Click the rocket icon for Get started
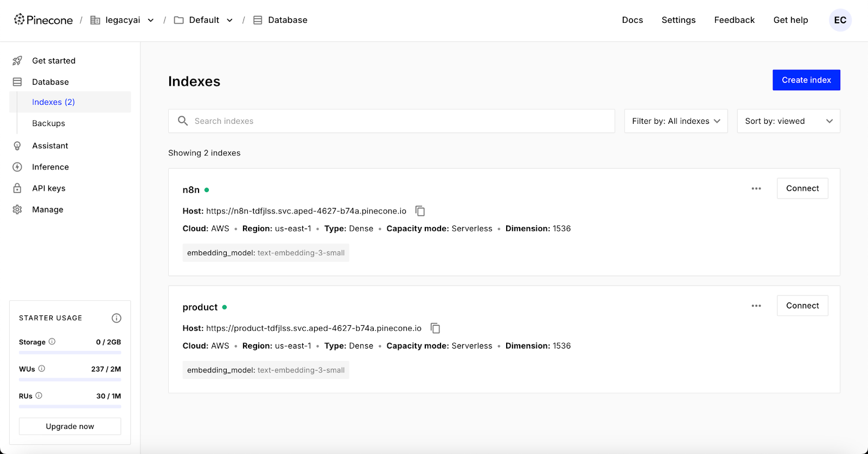 tap(17, 61)
